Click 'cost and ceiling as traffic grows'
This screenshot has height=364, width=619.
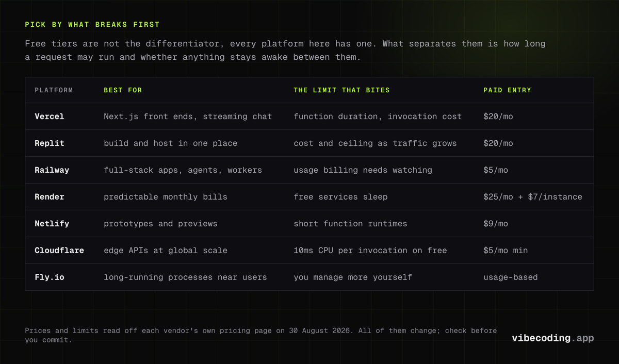tap(375, 143)
